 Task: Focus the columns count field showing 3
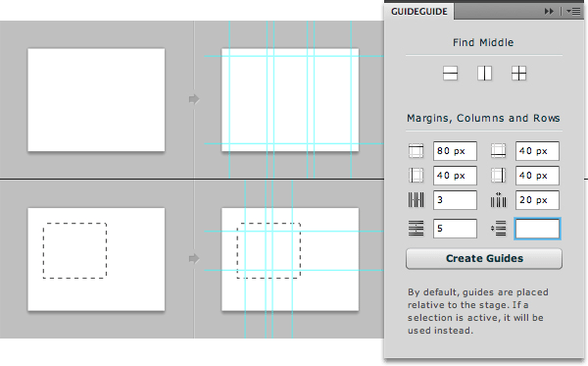pos(456,200)
